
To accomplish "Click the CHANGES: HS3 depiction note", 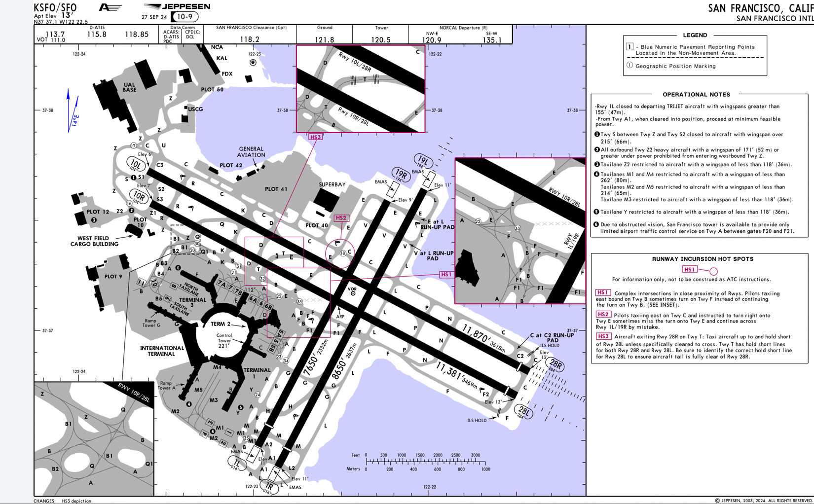I will [63, 501].
